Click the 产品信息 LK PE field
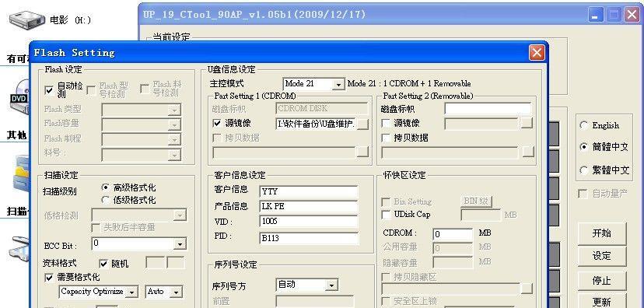 (x=309, y=207)
